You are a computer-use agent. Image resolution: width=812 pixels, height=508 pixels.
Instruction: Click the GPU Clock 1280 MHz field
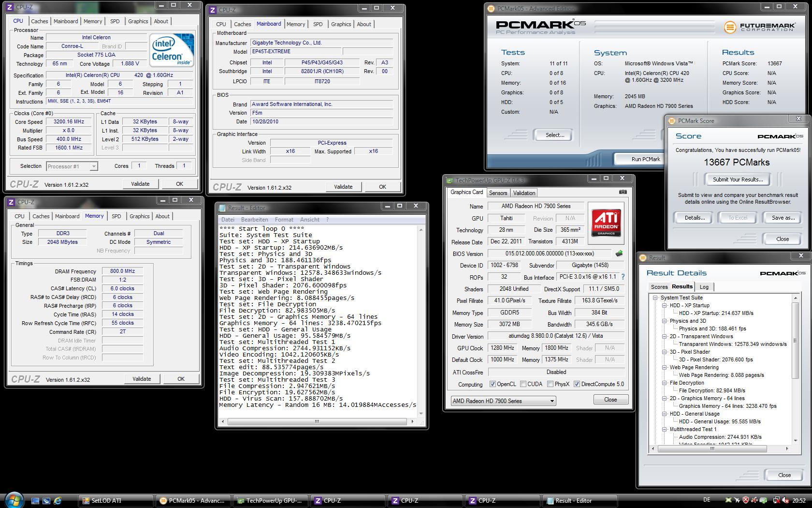tap(502, 348)
